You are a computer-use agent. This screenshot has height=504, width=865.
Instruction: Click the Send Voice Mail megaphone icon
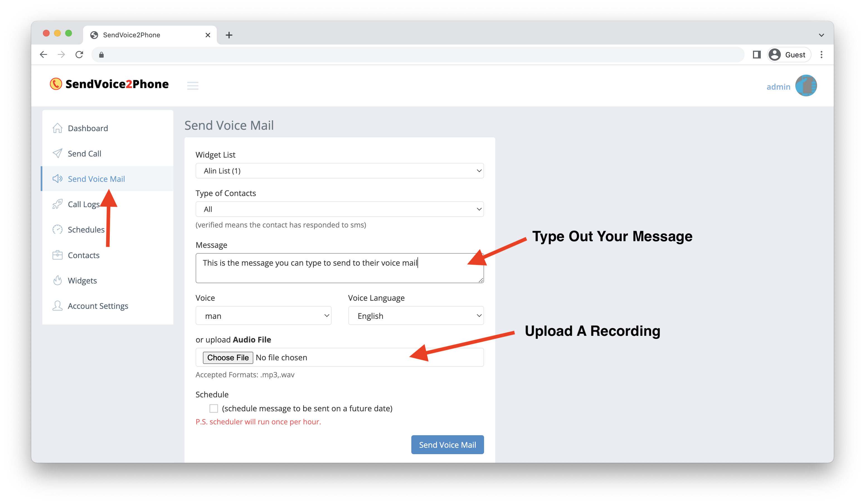(57, 179)
